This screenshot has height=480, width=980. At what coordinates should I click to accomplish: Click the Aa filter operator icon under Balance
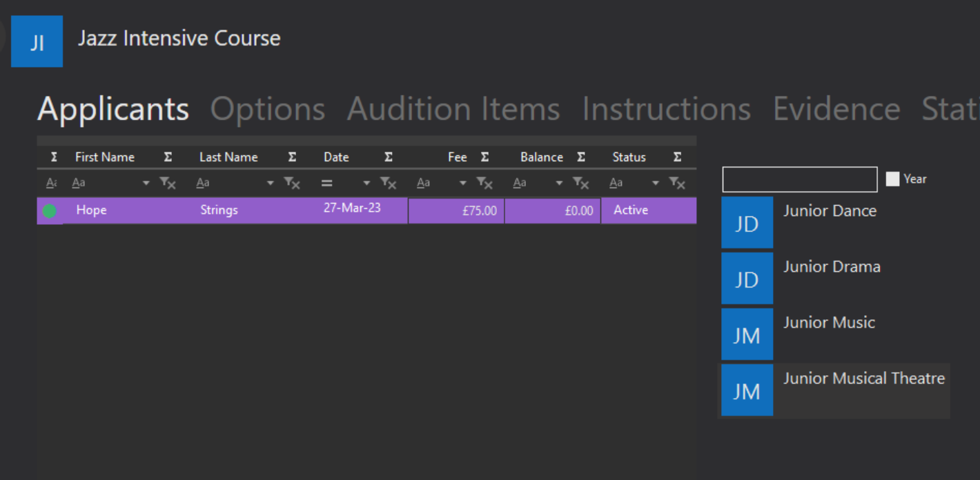[520, 183]
